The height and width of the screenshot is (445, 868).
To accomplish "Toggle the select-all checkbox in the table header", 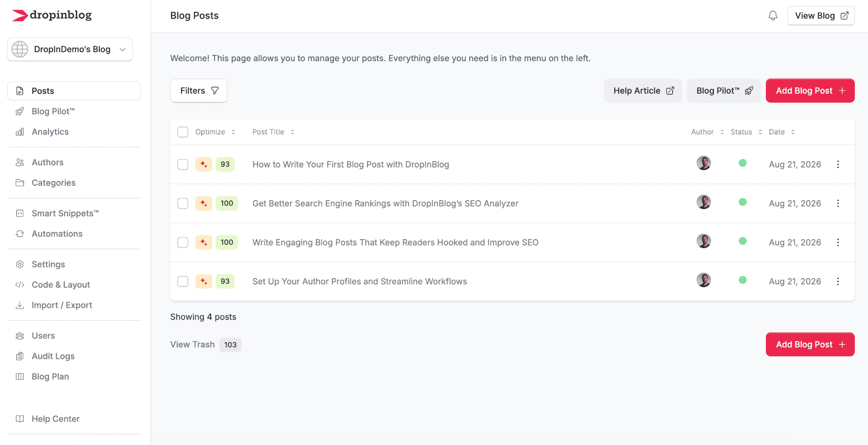I will click(x=183, y=132).
